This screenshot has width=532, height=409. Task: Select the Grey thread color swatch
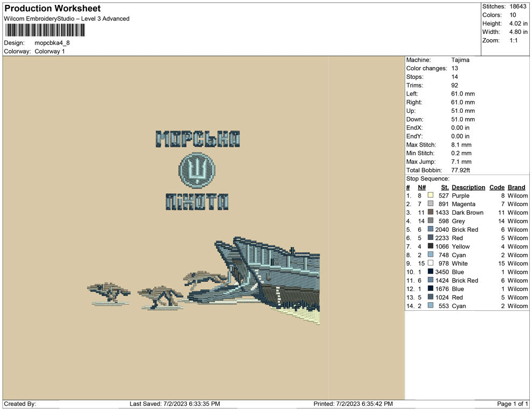(430, 221)
